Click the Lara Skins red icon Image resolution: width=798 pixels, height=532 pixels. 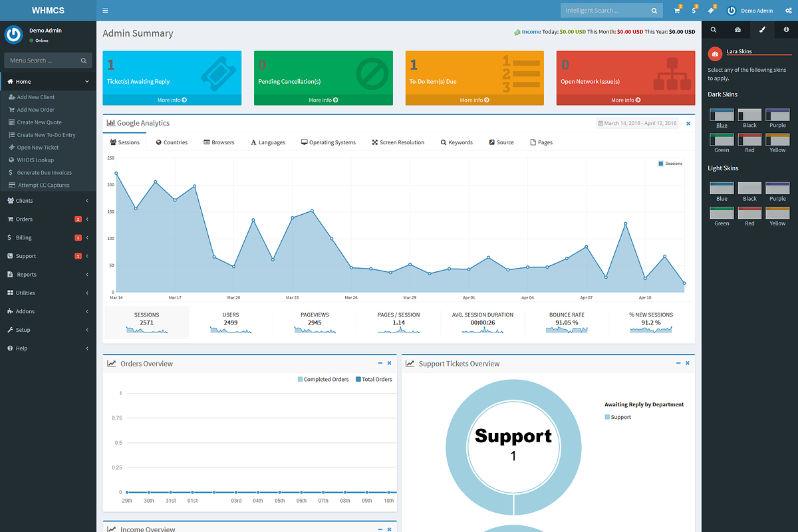click(715, 53)
